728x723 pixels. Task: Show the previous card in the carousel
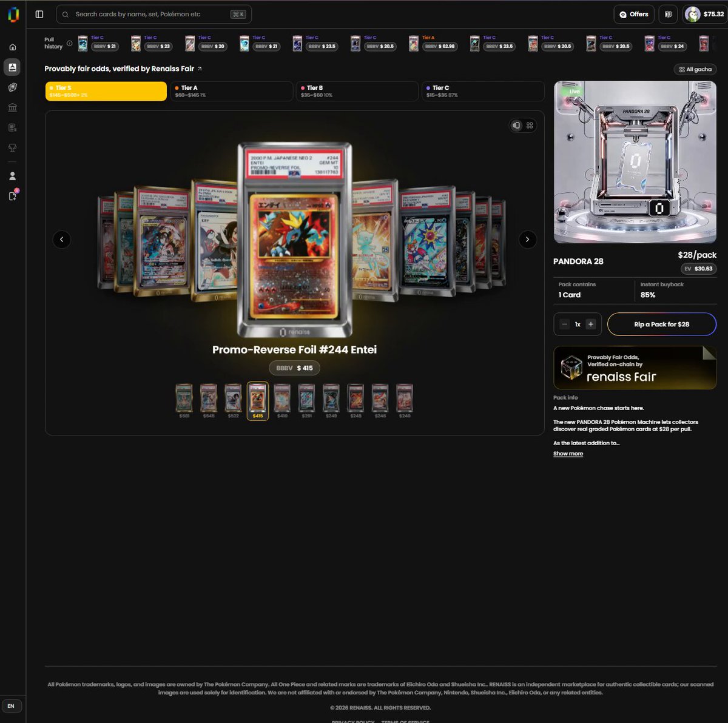coord(62,240)
